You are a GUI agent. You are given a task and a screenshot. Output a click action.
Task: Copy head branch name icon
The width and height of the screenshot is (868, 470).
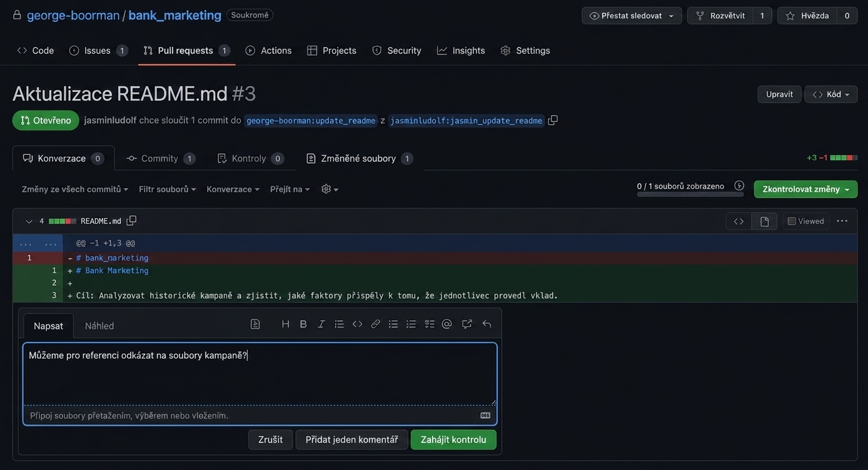coord(553,120)
